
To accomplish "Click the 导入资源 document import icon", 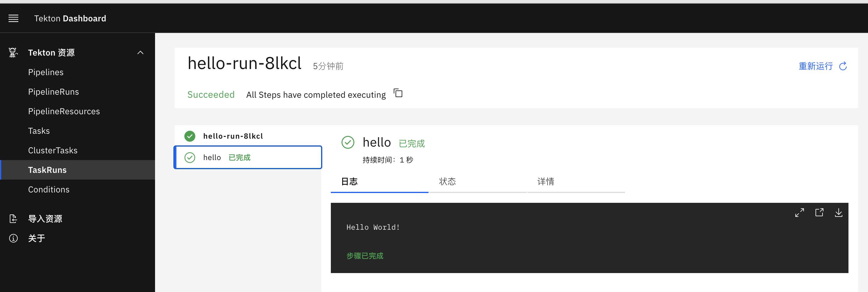I will coord(13,219).
